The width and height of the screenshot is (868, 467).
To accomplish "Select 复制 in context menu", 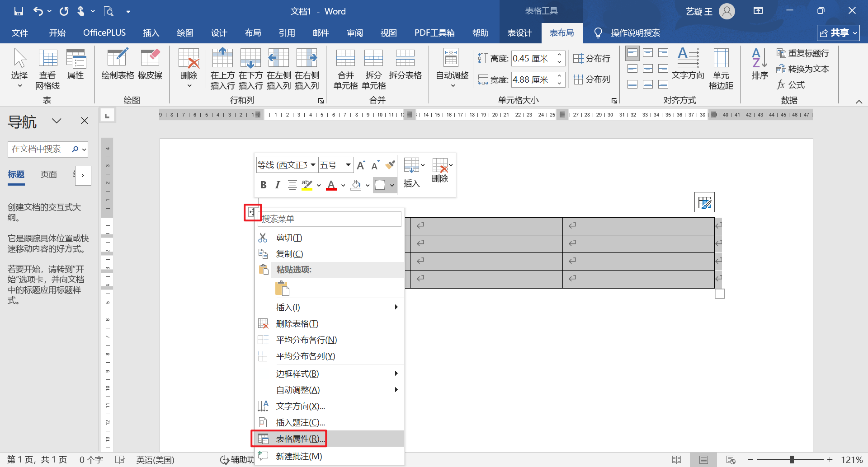I will pyautogui.click(x=330, y=254).
